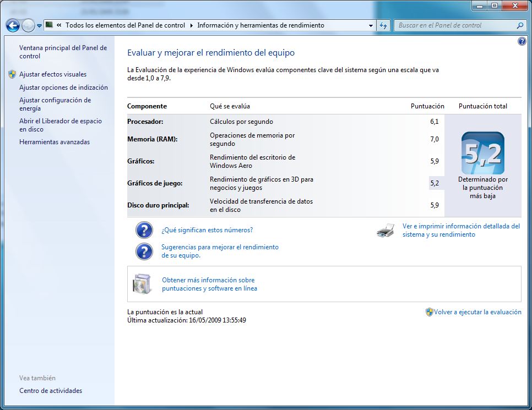The height and width of the screenshot is (410, 532).
Task: Open 'Ajustar configuración de energía' link
Action: 55,104
